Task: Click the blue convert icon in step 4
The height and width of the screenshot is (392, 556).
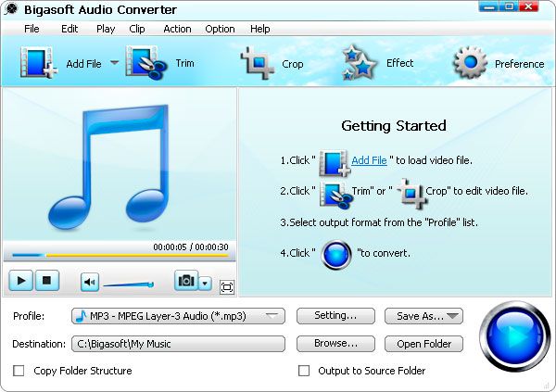Action: [x=336, y=254]
